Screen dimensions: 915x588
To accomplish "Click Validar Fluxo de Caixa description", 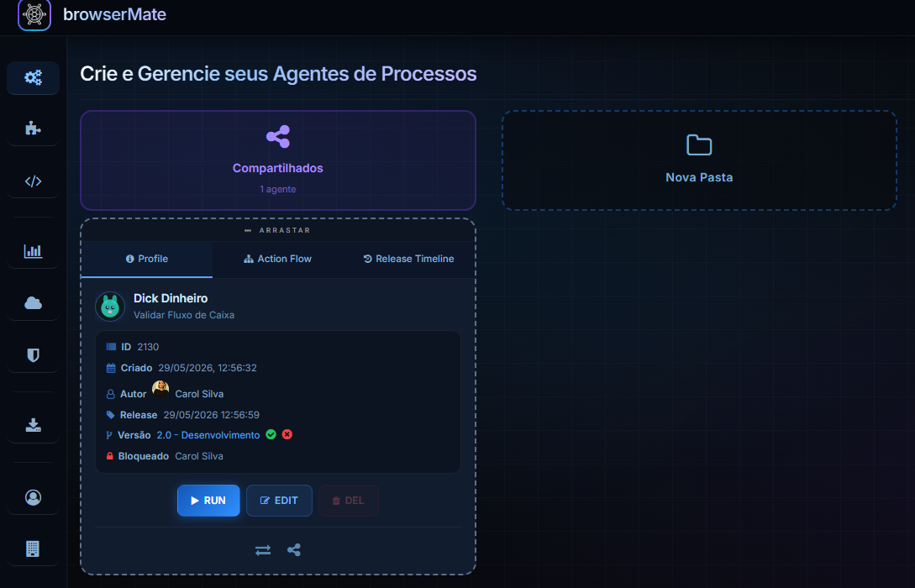I will [184, 315].
